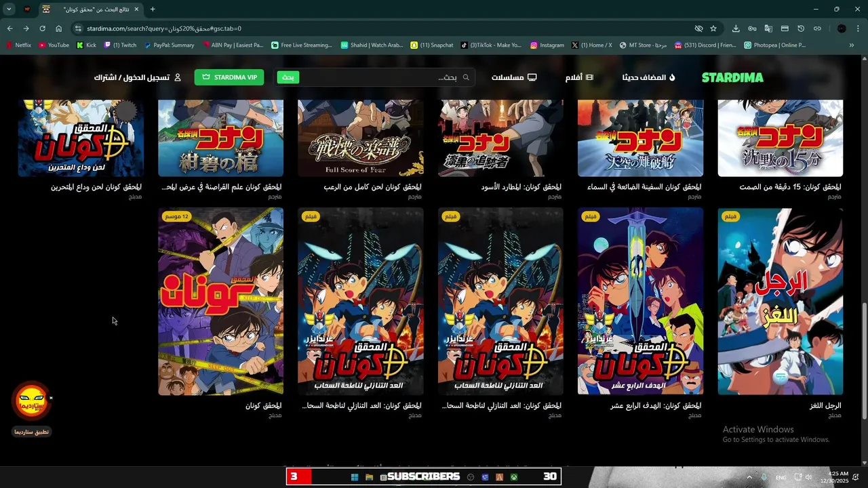This screenshot has width=868, height=488.
Task: Open the Free Live Streaming bookmark
Action: click(302, 45)
